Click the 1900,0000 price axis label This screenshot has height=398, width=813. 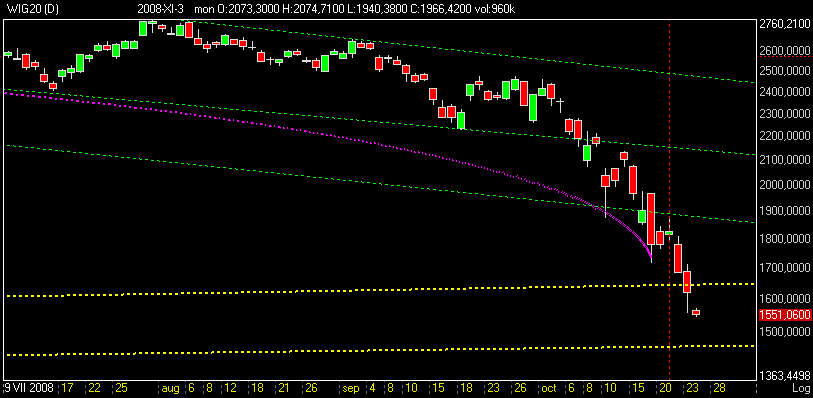[784, 211]
